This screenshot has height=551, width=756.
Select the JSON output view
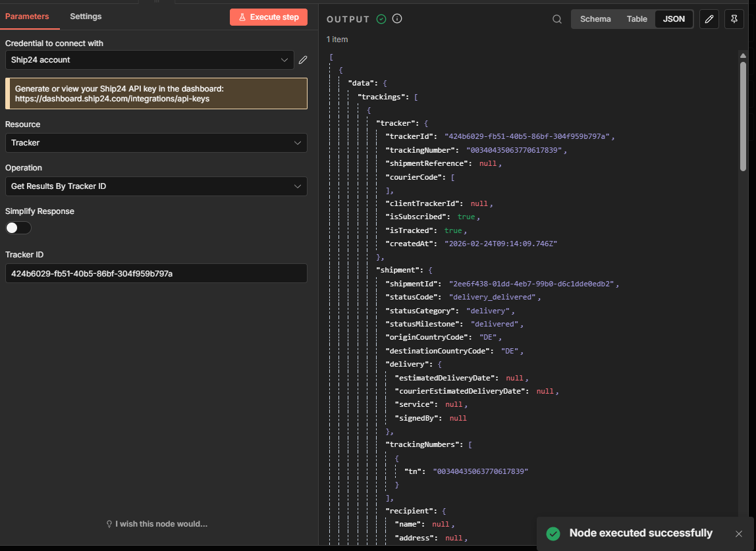pyautogui.click(x=674, y=19)
